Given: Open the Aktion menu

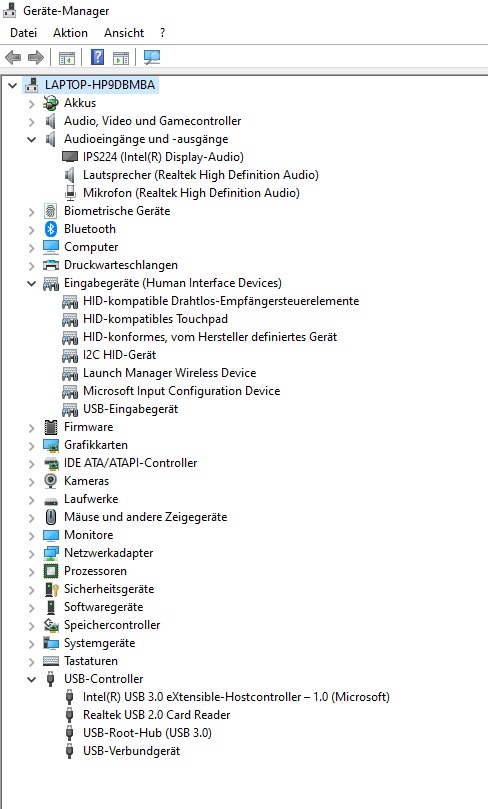Looking at the screenshot, I should click(x=70, y=33).
